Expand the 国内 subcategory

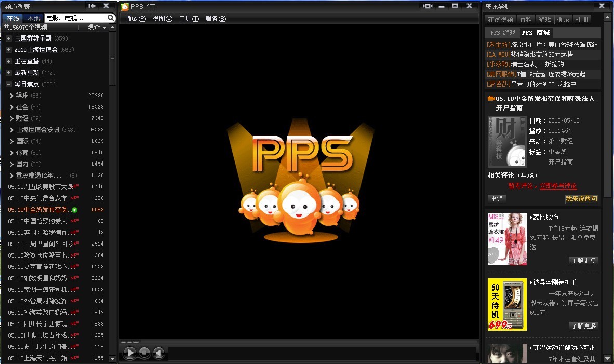pos(12,164)
